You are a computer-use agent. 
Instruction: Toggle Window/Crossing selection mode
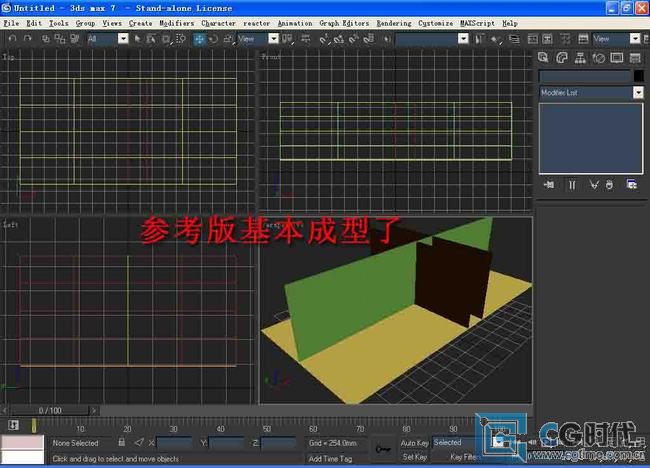click(181, 39)
